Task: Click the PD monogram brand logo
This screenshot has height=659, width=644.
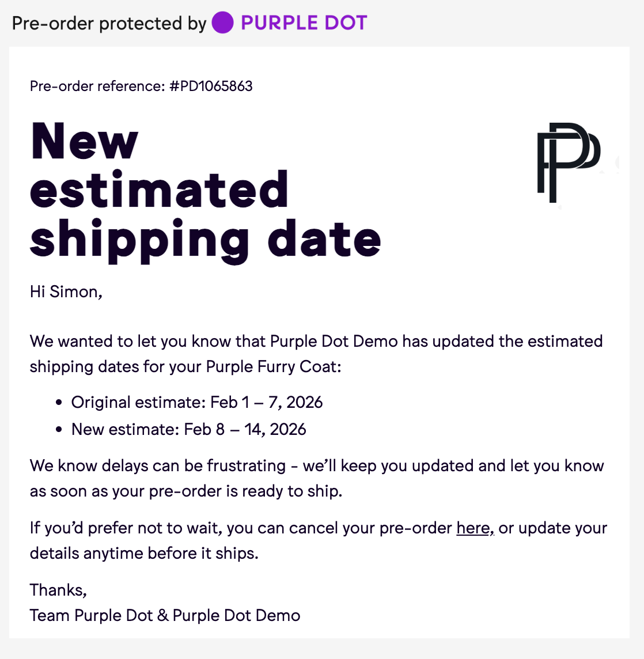Action: tap(568, 162)
